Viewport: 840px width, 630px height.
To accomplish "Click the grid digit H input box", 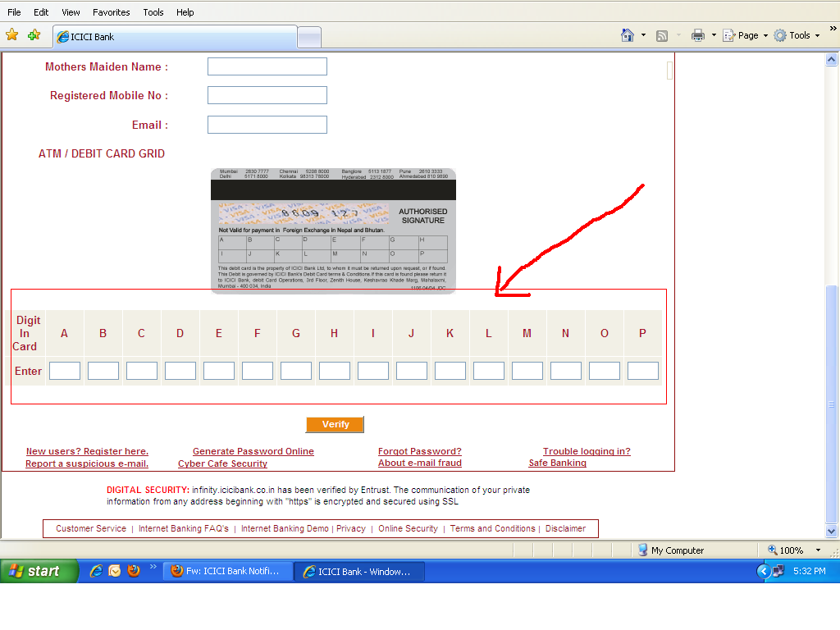I will 335,371.
